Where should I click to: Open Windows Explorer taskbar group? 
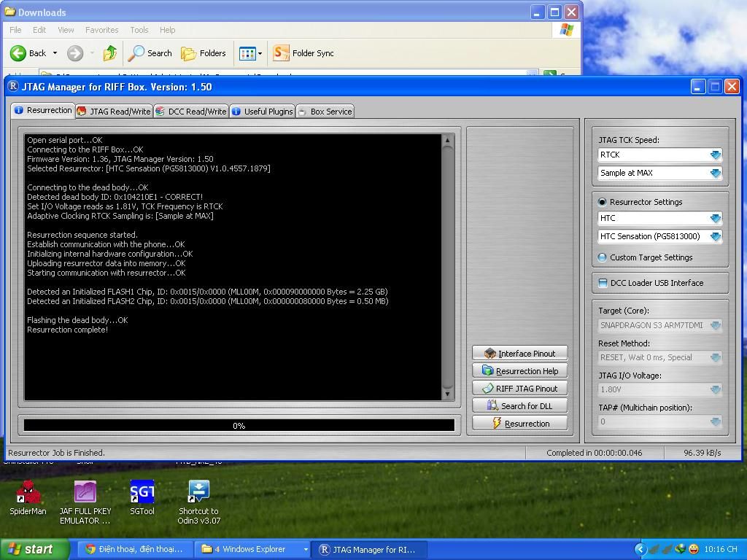(x=253, y=549)
